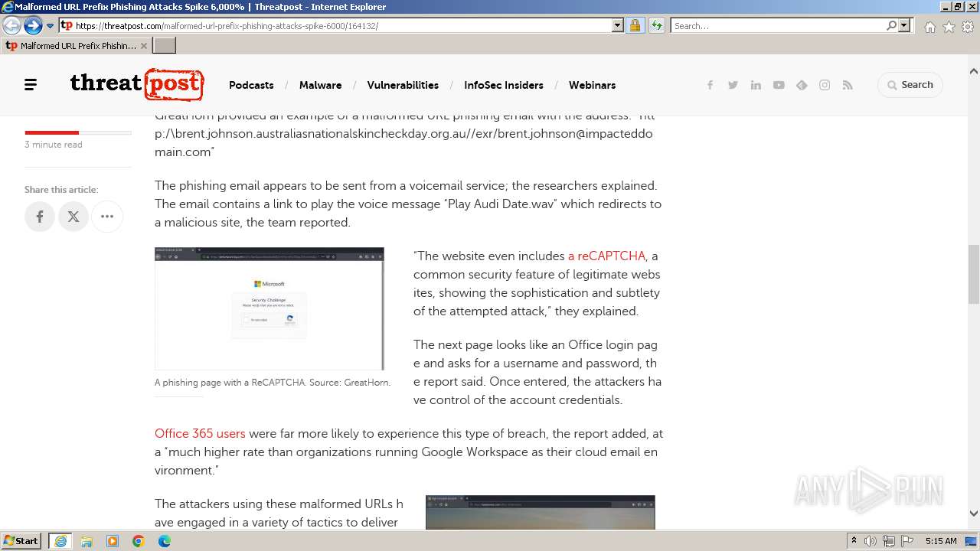Screen dimensions: 980x551
Task: Open the InfoSec Insiders menu item
Action: tap(504, 85)
